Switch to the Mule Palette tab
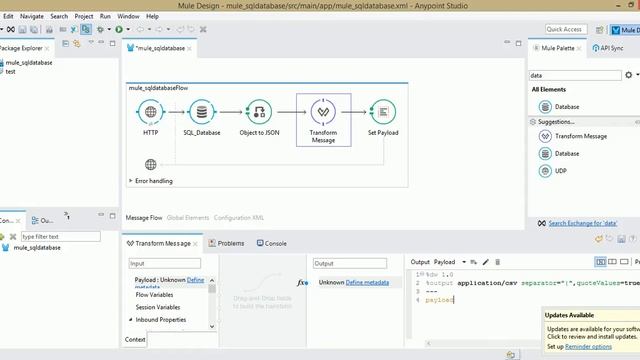640x360 pixels. click(x=558, y=48)
